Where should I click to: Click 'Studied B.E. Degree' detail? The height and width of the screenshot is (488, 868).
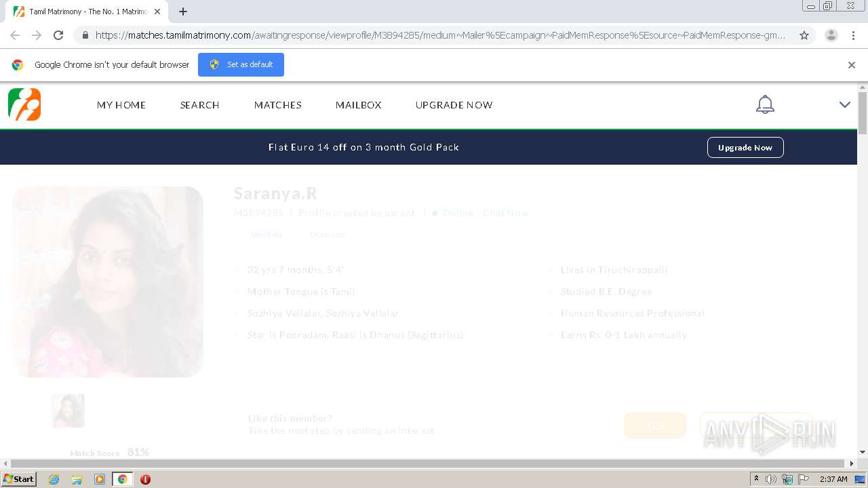(x=606, y=291)
